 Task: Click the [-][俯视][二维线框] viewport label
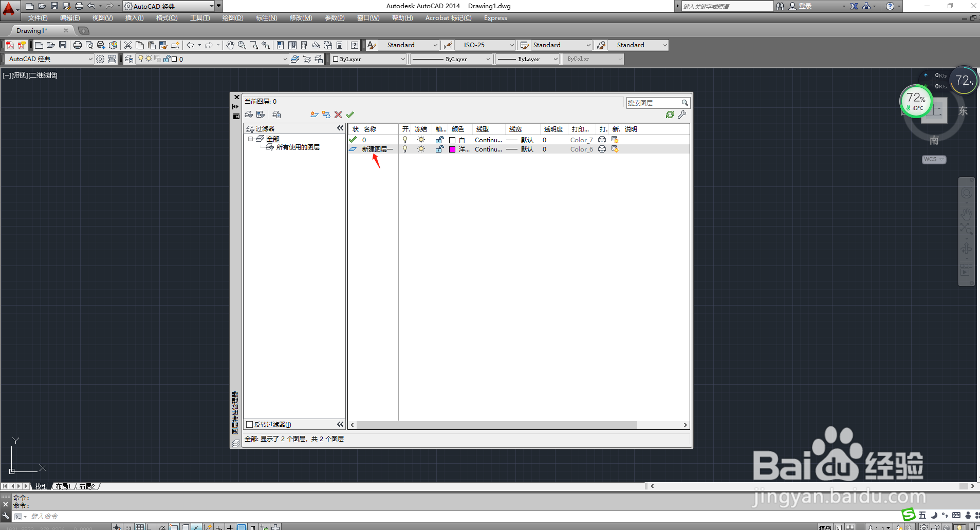point(30,75)
